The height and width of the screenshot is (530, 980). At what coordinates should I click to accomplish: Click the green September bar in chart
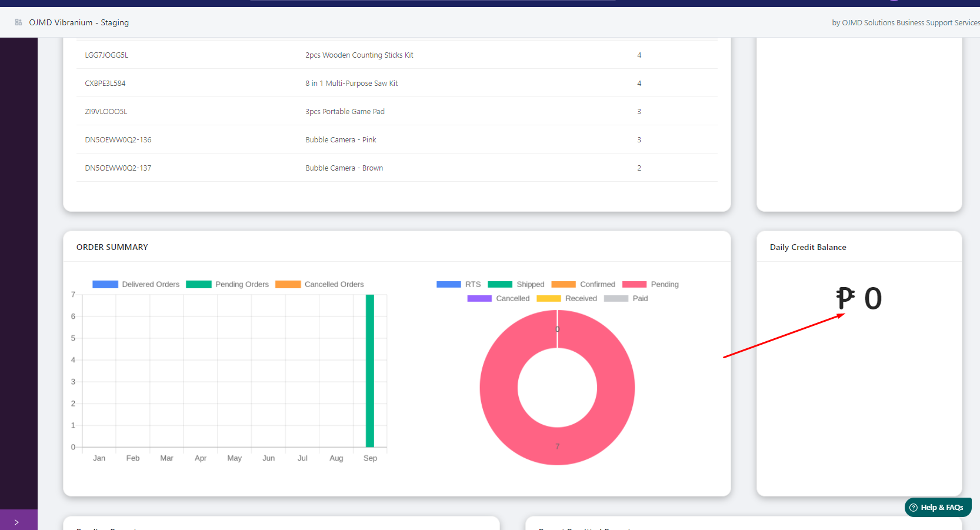(370, 371)
